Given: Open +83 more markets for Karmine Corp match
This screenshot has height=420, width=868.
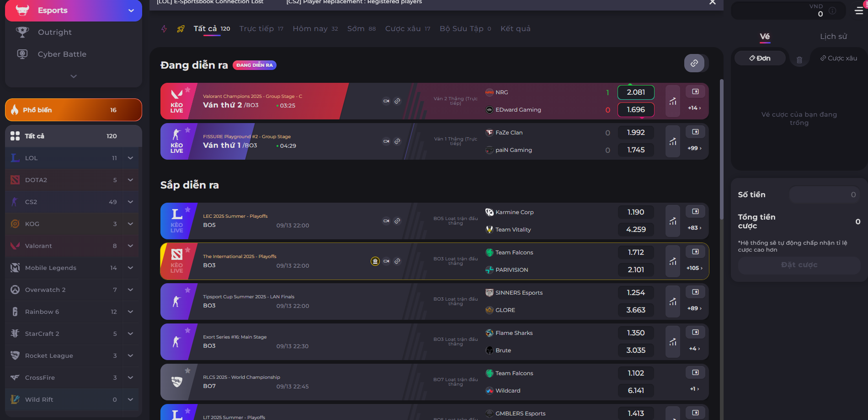Looking at the screenshot, I should [x=694, y=228].
